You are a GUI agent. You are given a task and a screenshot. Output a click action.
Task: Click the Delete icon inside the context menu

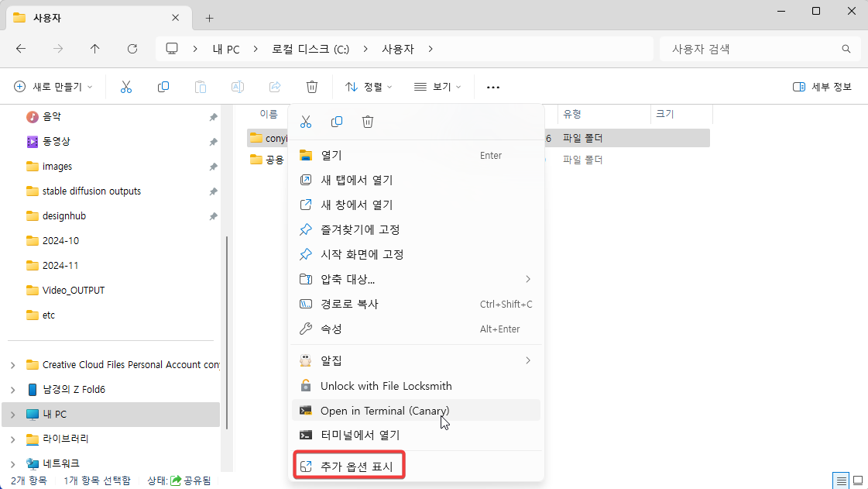click(368, 122)
